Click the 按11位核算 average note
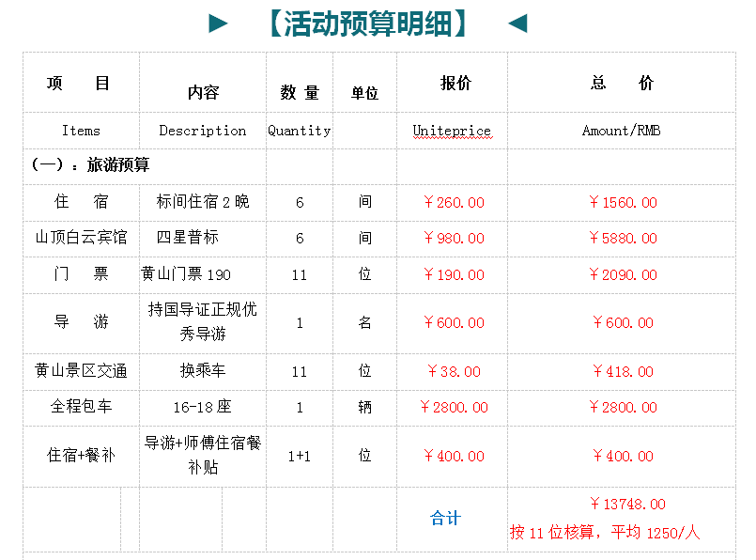Image resolution: width=756 pixels, height=560 pixels. pos(605,533)
